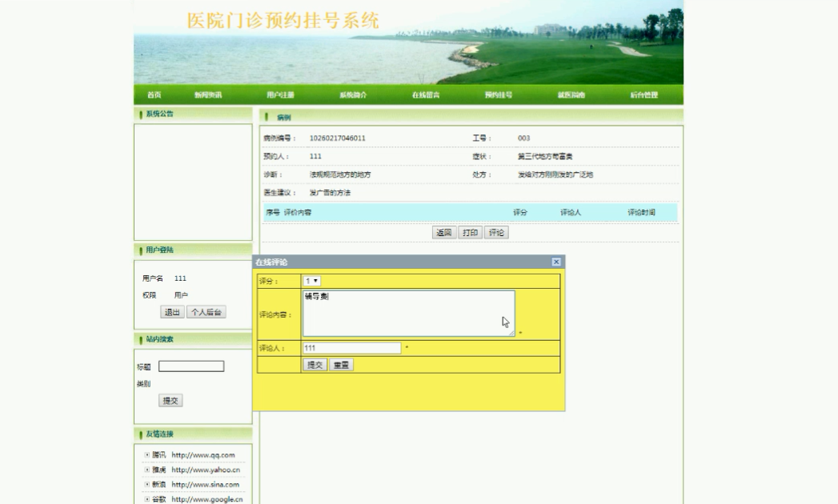The image size is (838, 504).
Task: Open the 评分 rating dropdown
Action: coord(311,281)
